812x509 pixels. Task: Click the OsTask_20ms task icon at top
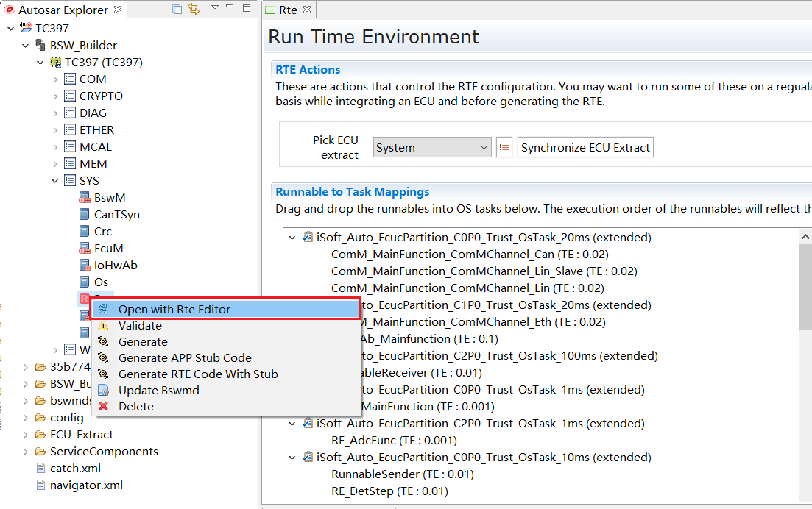tap(308, 238)
